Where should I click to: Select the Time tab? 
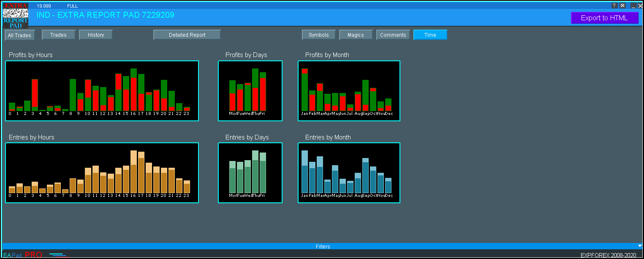(430, 35)
